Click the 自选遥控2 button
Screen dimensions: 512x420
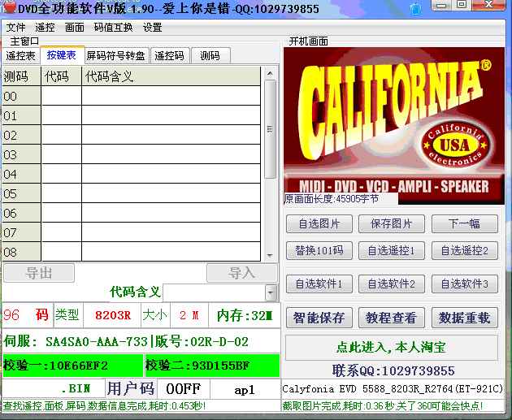pos(465,251)
